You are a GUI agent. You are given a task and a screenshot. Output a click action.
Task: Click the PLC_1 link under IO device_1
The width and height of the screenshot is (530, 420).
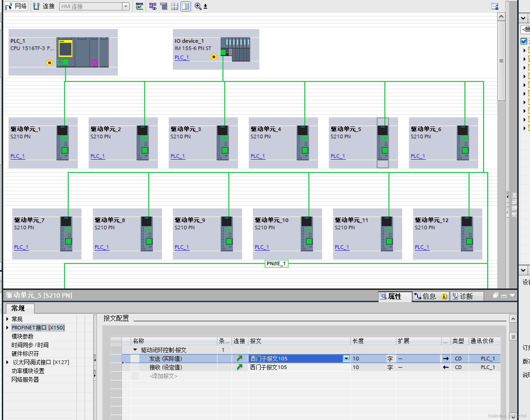(182, 57)
